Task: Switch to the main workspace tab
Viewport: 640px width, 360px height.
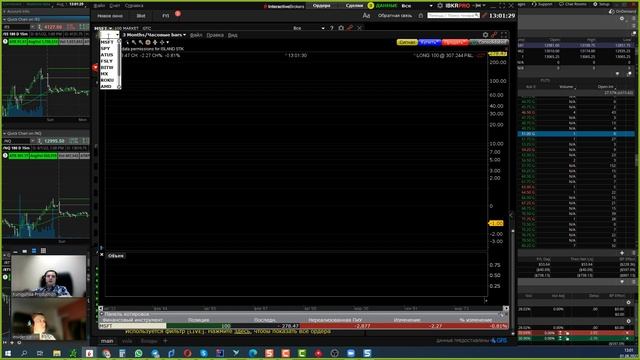Action: pyautogui.click(x=107, y=341)
